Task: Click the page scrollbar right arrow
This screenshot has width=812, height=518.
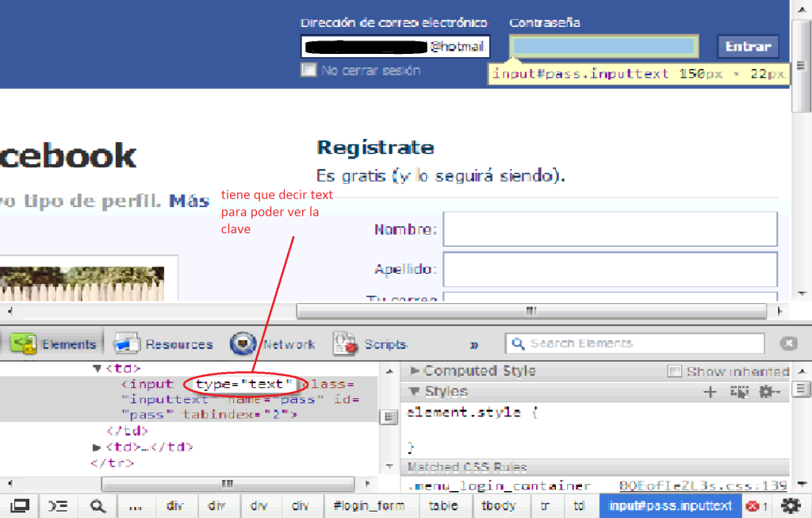Action: (x=780, y=311)
